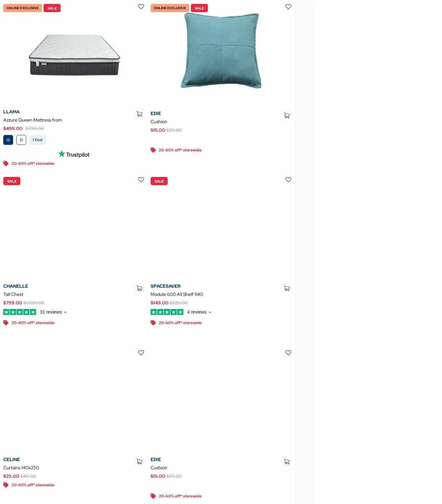
Task: Expand the 31 reviews dropdown
Action: 53,312
